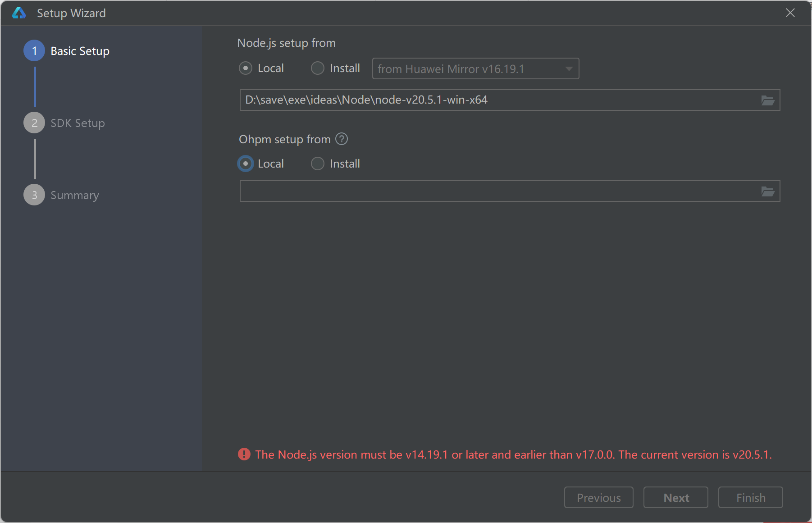Image resolution: width=812 pixels, height=523 pixels.
Task: Select Local radio for Node.js setup
Action: [246, 68]
